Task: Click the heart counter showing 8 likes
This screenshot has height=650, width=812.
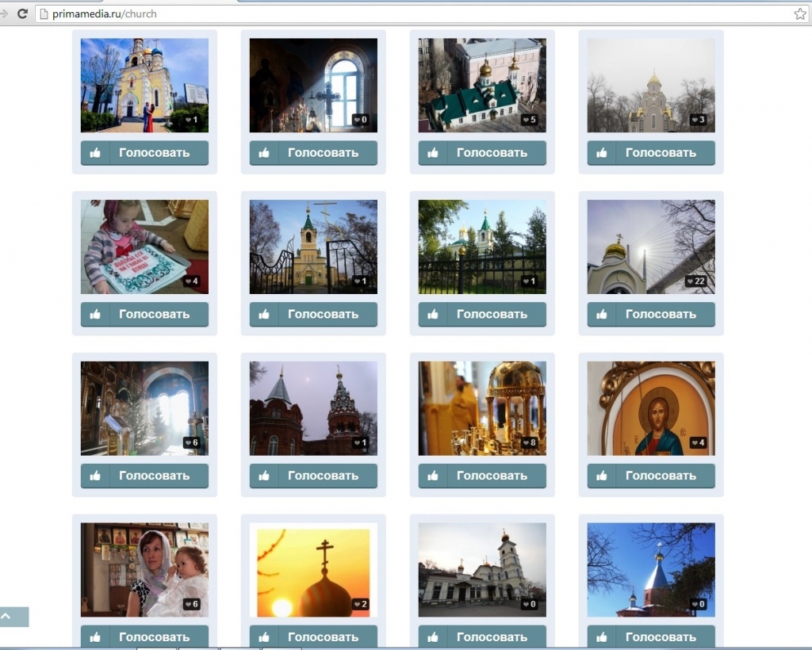Action: 529,443
